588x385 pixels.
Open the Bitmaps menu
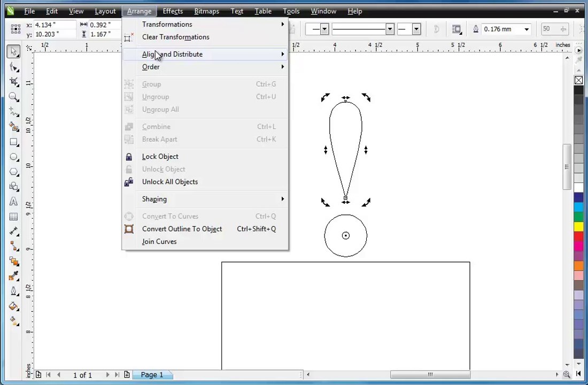click(207, 11)
